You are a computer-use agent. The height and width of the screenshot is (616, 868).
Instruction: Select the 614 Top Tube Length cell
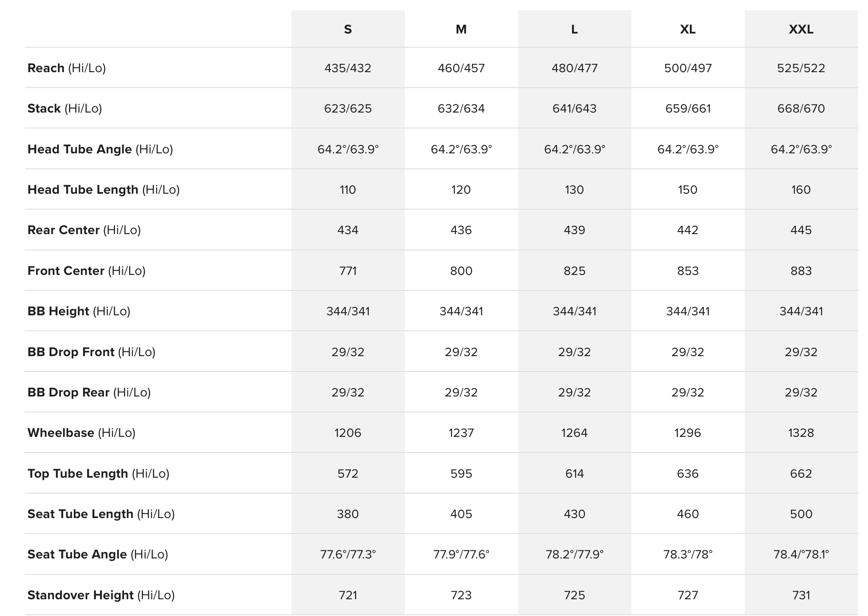(574, 473)
